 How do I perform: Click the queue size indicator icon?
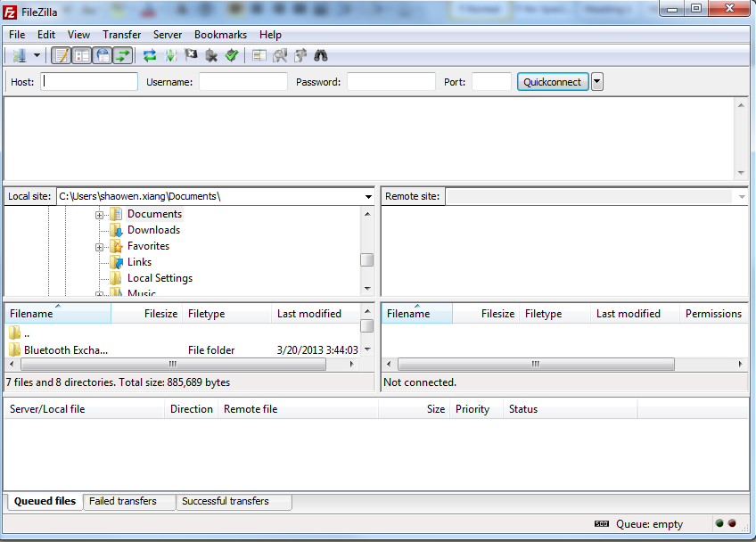(x=602, y=523)
